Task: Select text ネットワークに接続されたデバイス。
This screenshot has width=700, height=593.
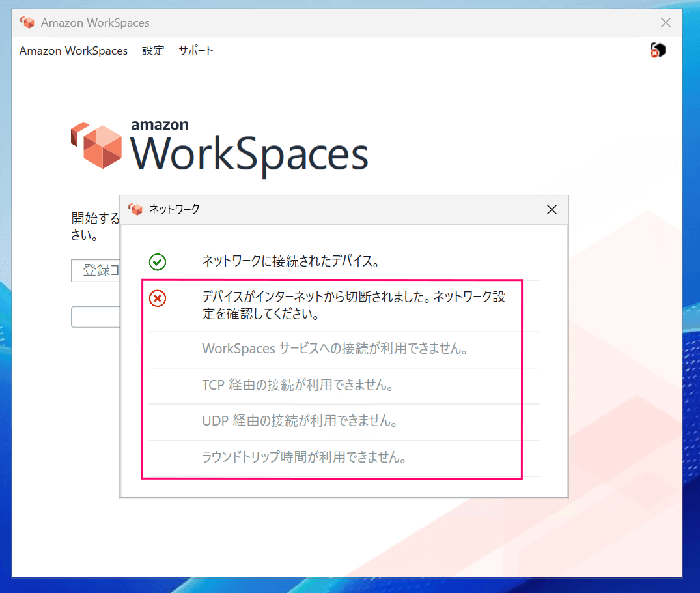Action: 291,261
